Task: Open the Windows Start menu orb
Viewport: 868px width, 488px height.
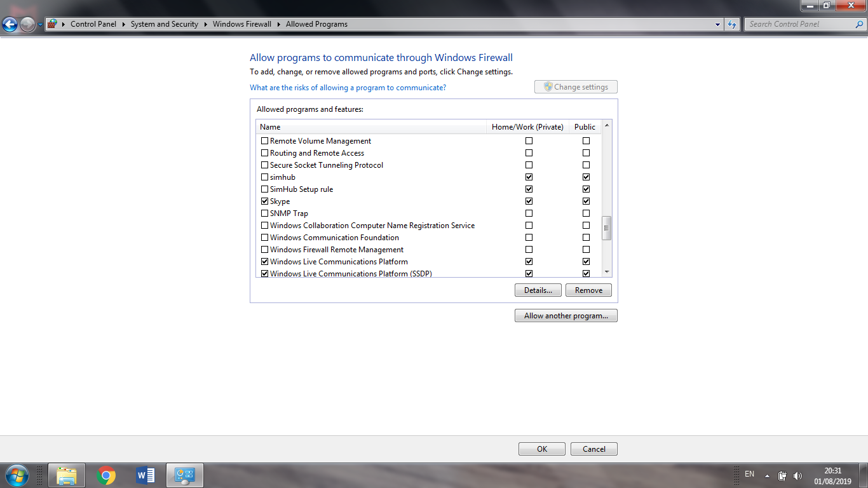Action: (x=17, y=475)
